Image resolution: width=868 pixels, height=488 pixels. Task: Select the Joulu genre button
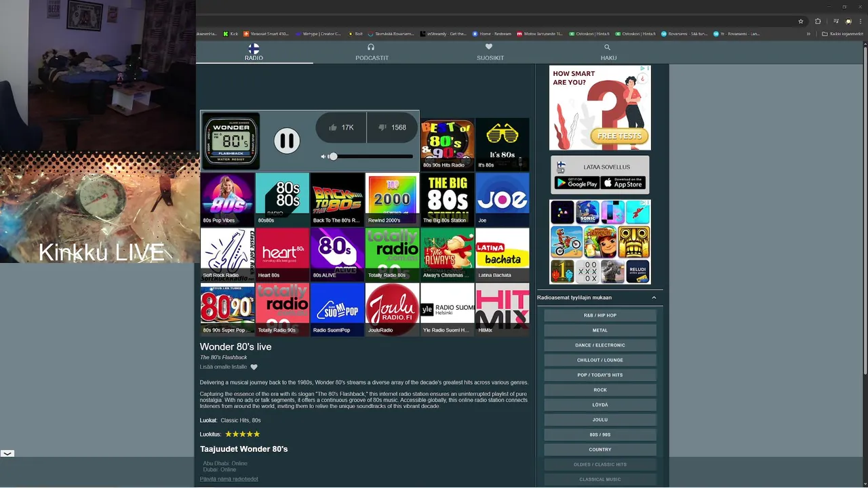click(600, 420)
